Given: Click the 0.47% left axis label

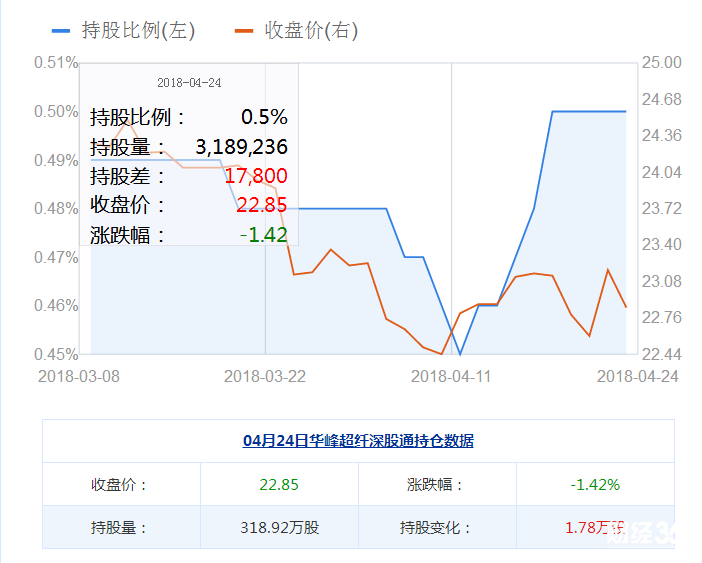Looking at the screenshot, I should [56, 257].
